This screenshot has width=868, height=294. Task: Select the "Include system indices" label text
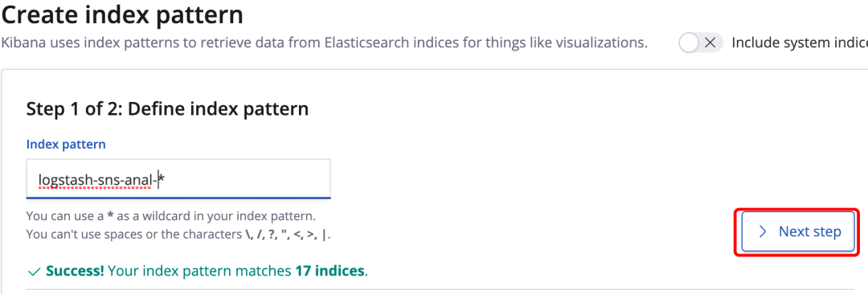point(800,43)
